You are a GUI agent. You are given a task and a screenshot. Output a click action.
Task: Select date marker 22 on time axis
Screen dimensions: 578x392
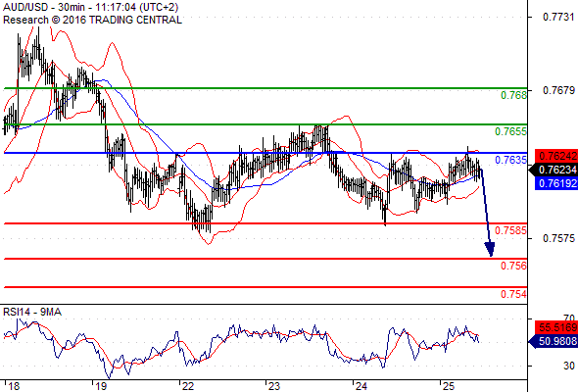coord(188,386)
